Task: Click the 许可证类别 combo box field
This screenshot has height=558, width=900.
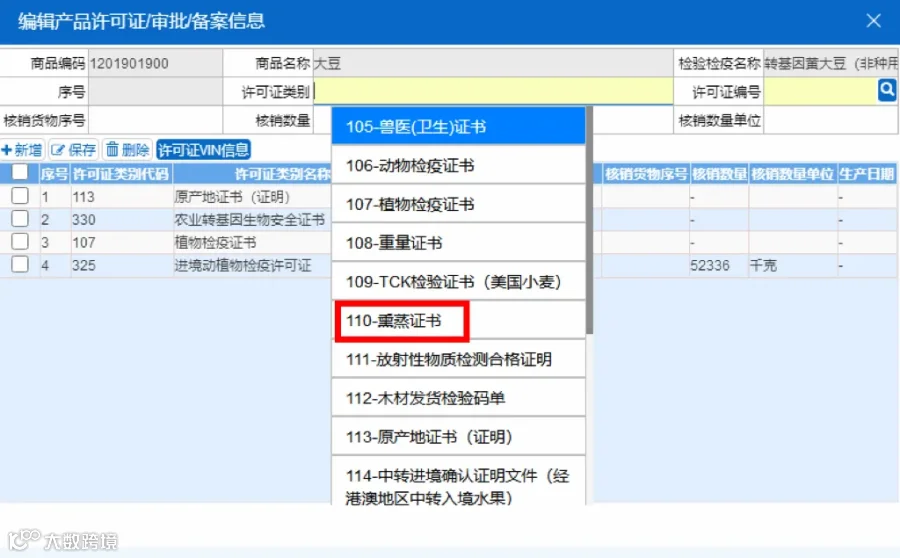Action: click(493, 91)
